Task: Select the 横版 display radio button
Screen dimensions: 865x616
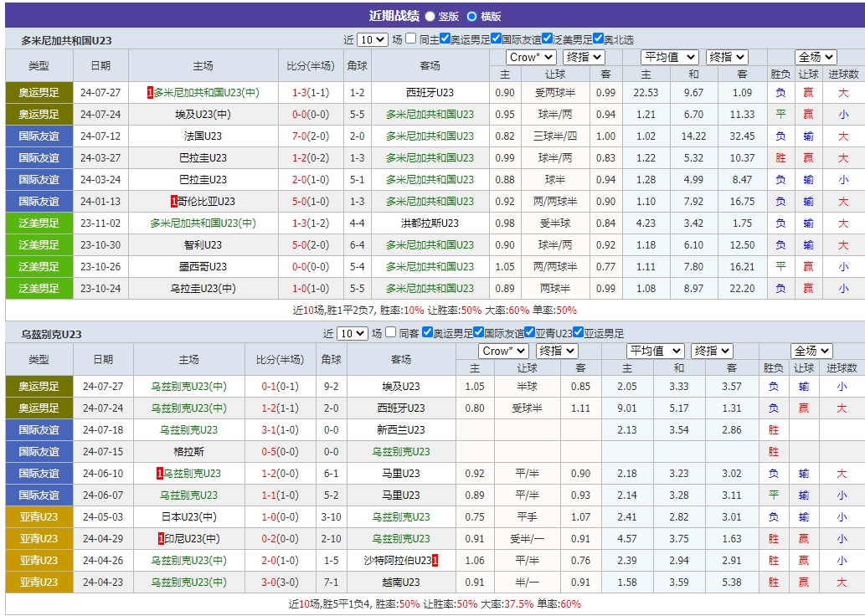Action: coord(472,14)
